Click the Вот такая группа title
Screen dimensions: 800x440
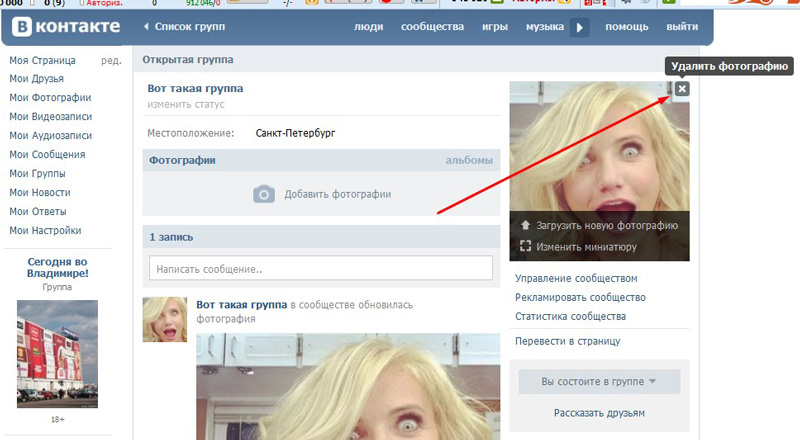[195, 88]
